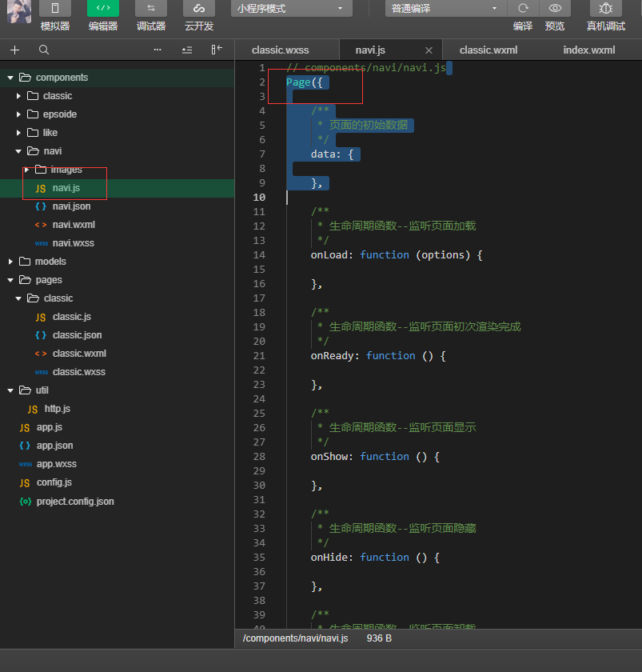Open the 普通编译 compile mode dropdown
The image size is (642, 672).
pos(446,8)
